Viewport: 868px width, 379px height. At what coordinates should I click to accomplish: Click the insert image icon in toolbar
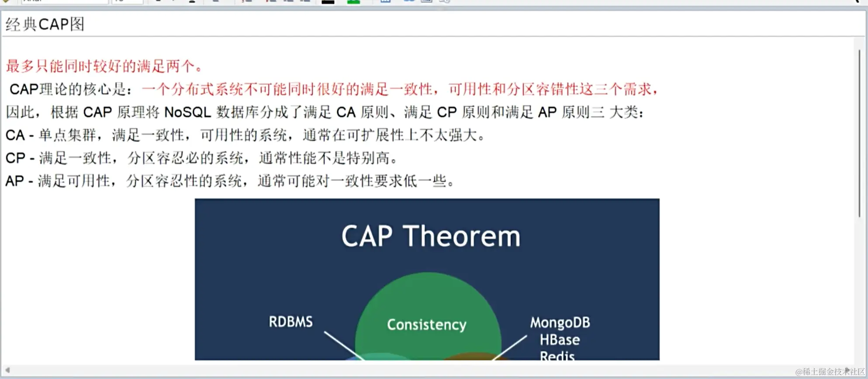pos(426,1)
